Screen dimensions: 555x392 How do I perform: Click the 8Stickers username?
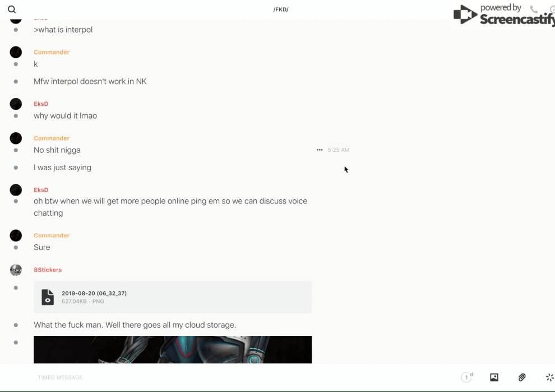(48, 270)
